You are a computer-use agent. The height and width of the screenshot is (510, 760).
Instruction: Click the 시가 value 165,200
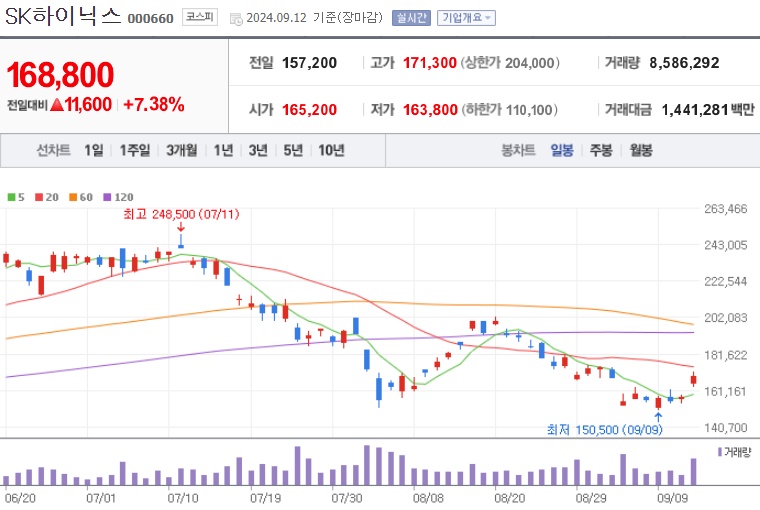309,110
